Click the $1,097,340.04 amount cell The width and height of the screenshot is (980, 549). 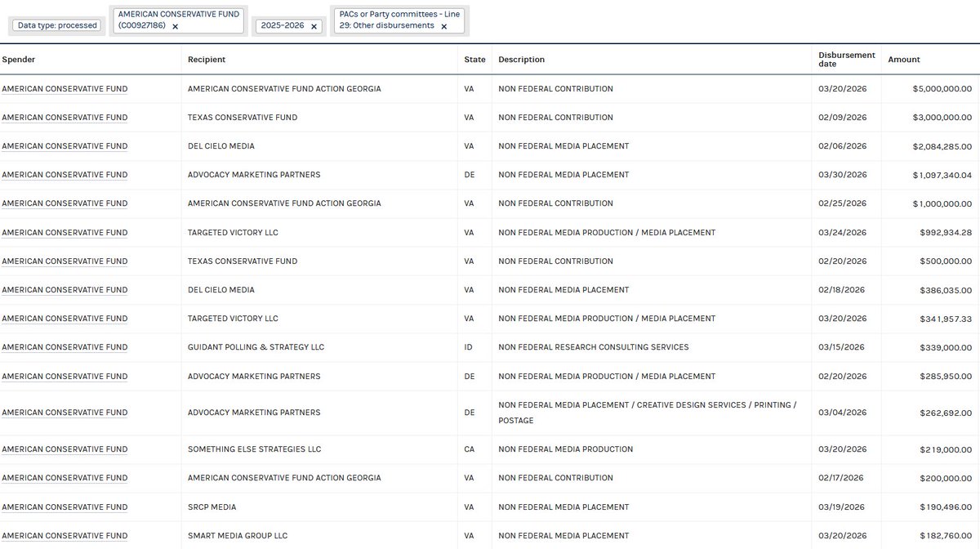point(942,175)
